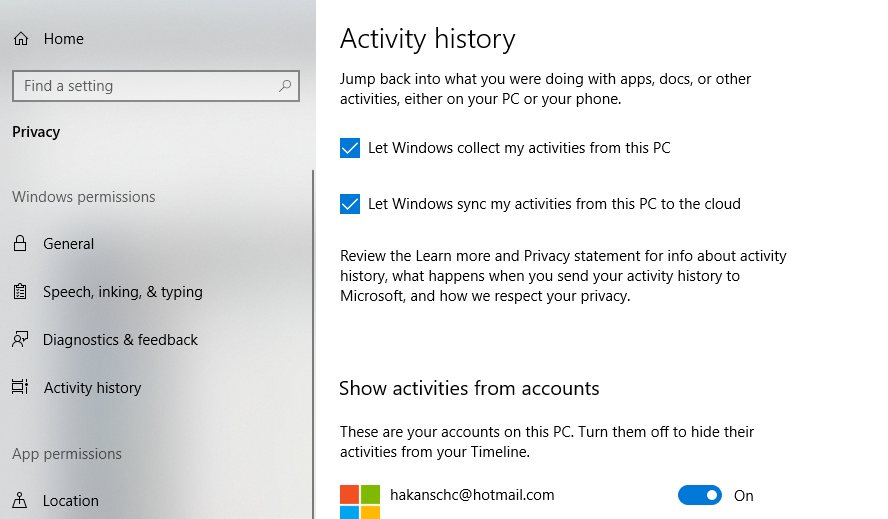This screenshot has width=888, height=519.
Task: Uncheck Let Windows collect my activities
Action: point(350,148)
